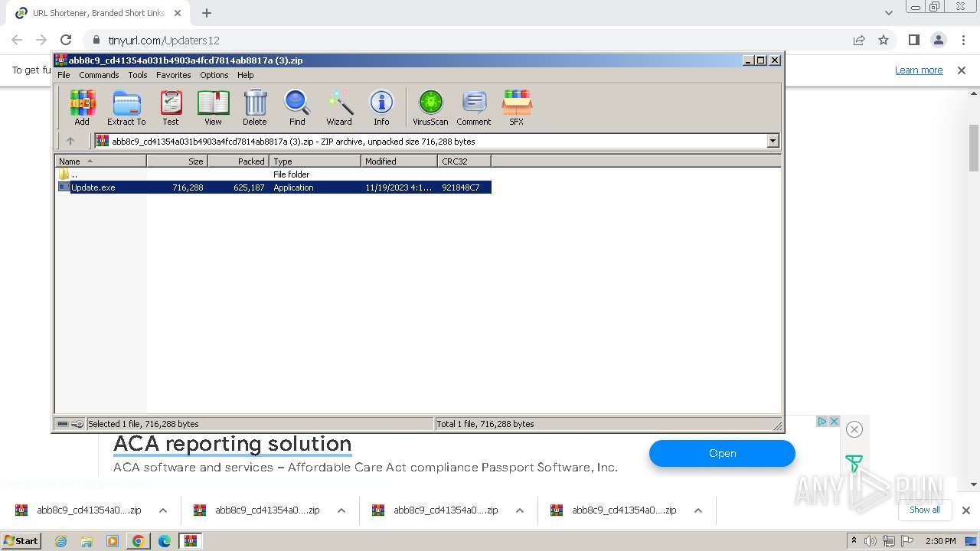Open the Help menu
Image resolution: width=980 pixels, height=551 pixels.
[245, 75]
